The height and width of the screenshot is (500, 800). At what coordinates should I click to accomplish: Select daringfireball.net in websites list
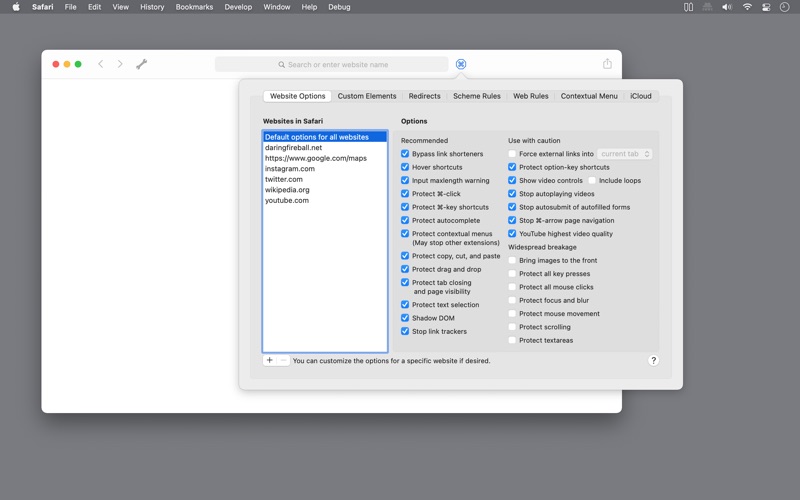(x=324, y=147)
